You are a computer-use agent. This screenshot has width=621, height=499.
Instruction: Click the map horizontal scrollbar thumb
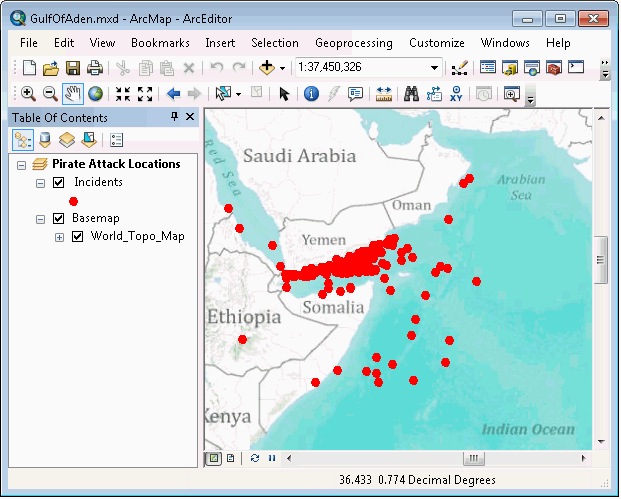474,459
